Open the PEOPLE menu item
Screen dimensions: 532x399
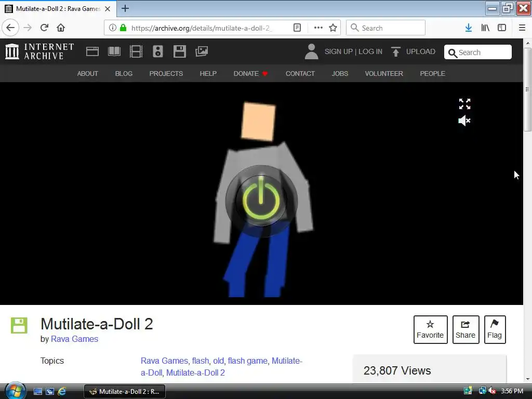[x=432, y=74]
